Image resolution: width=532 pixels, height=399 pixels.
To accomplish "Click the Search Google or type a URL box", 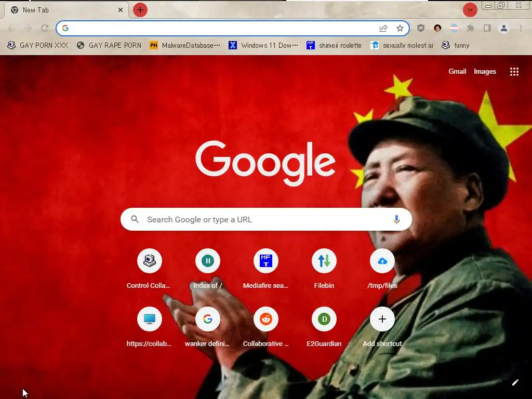I will pos(266,220).
